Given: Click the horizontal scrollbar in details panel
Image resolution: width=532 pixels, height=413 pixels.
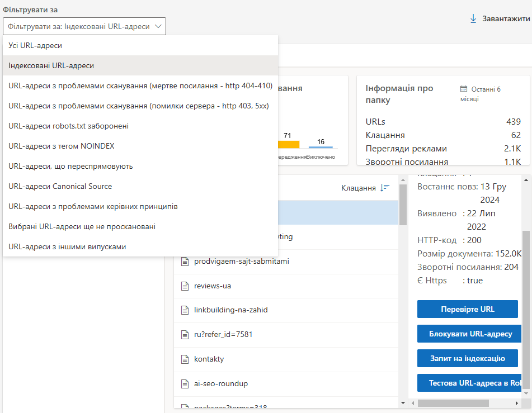Looking at the screenshot, I should pyautogui.click(x=453, y=403).
